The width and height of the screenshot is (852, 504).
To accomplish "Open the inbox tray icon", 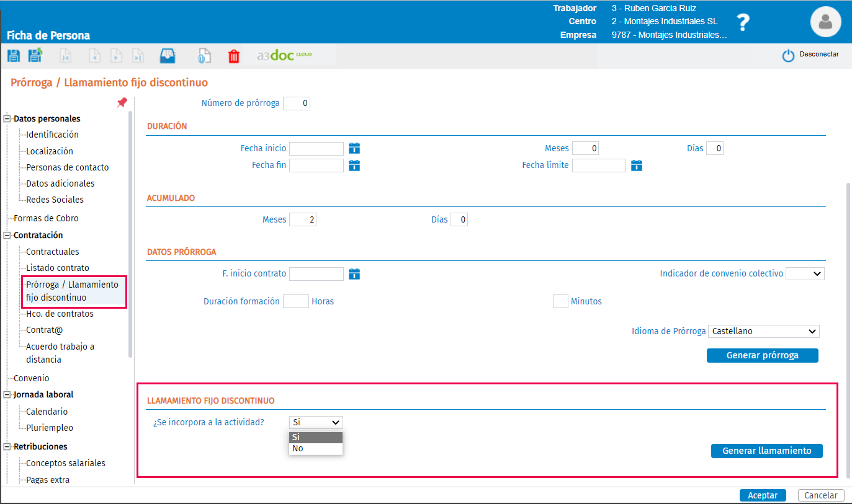I will coord(168,56).
